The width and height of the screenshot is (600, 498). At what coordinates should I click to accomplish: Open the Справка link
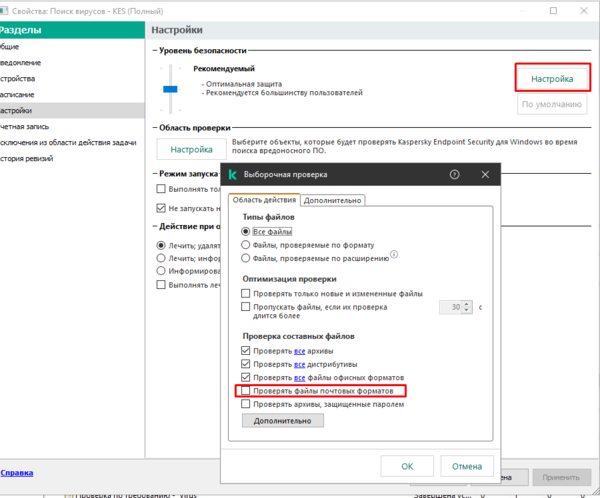point(17,473)
